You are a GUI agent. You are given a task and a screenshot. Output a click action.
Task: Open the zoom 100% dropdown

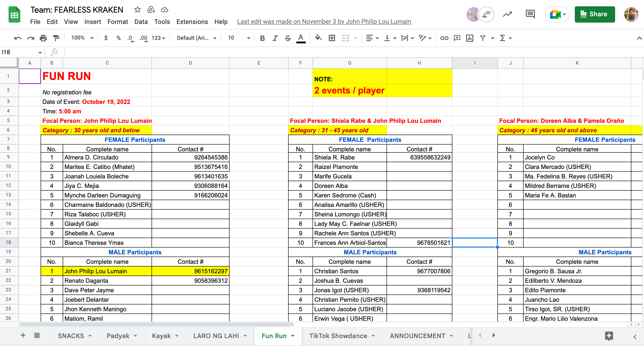tap(82, 38)
